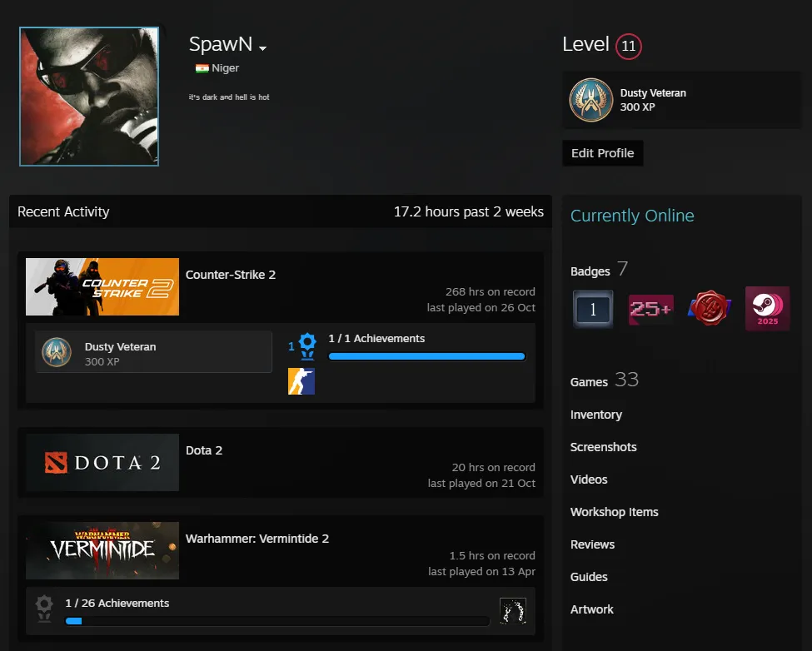This screenshot has width=812, height=651.
Task: Open the Screenshots link
Action: click(x=603, y=447)
